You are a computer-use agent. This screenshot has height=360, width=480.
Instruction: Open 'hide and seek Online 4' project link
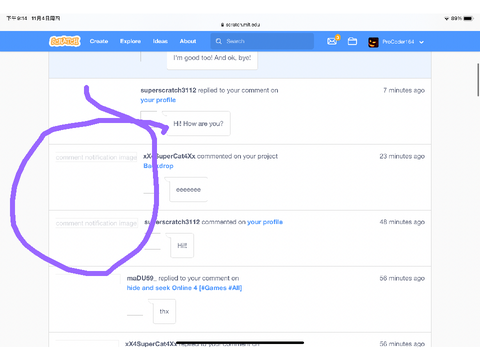pos(184,288)
